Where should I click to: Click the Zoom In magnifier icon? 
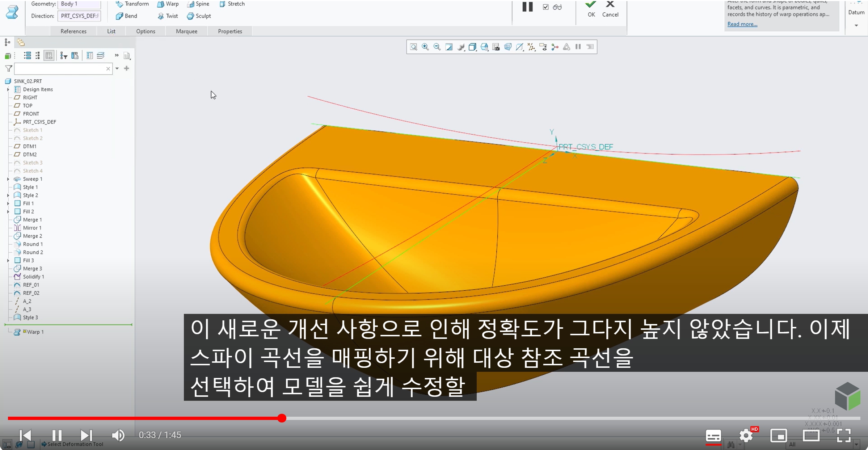(425, 47)
